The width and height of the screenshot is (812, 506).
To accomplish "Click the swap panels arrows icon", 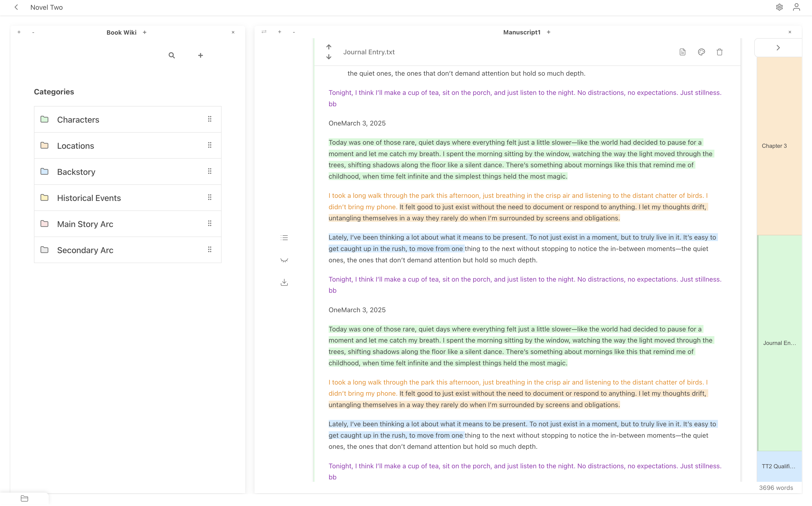I will coord(264,32).
